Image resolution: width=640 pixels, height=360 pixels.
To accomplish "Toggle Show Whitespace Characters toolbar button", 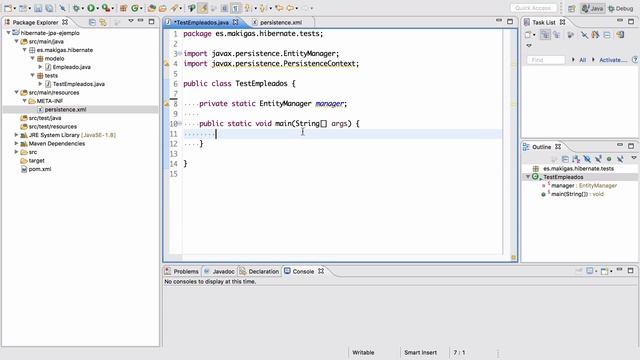I will 236,8.
